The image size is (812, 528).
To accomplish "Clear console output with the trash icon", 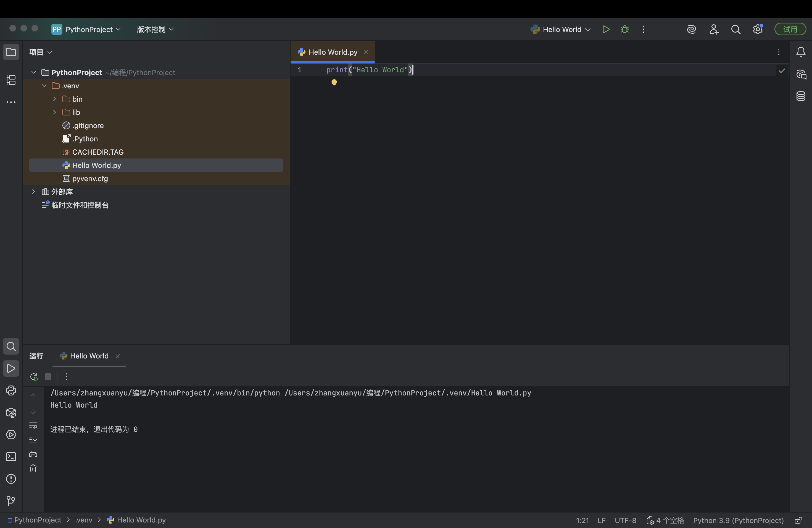I will 33,468.
